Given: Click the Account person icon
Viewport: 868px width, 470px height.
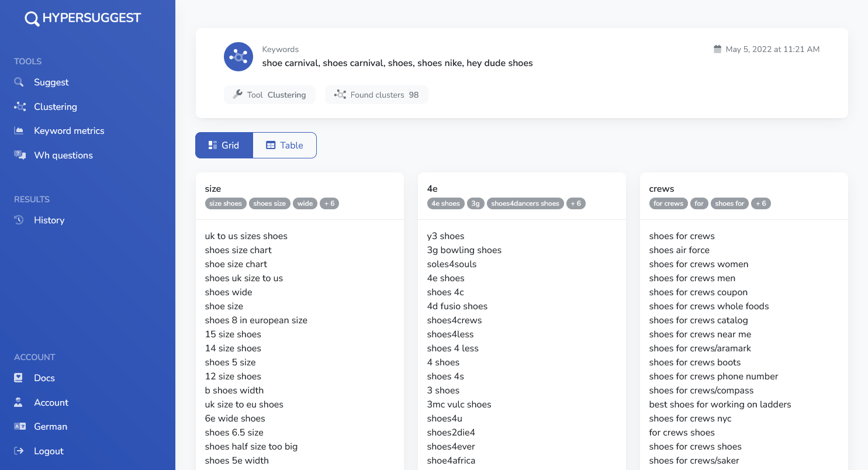Looking at the screenshot, I should (x=19, y=402).
